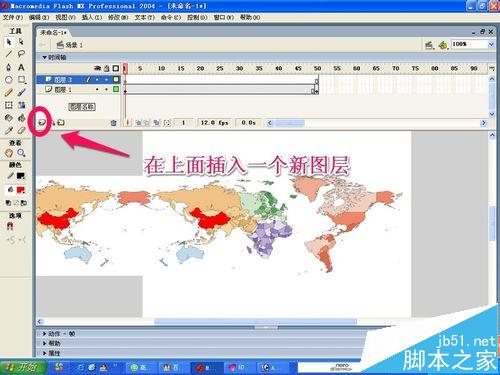The image size is (500, 375).
Task: Select the Pen tool
Action: coord(9,67)
